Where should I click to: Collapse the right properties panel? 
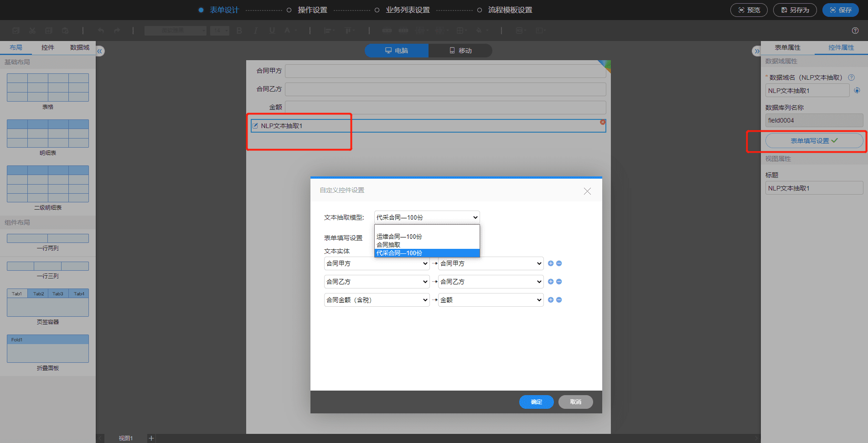click(x=756, y=51)
